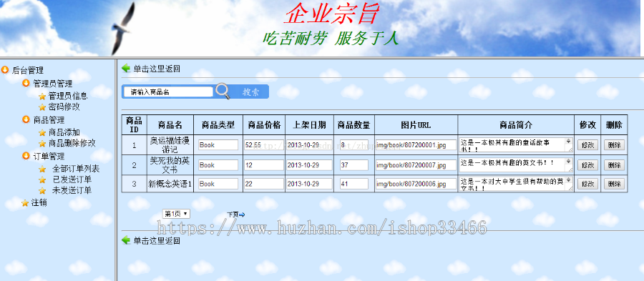Click quantity field showing 41
The image size is (644, 281).
(354, 184)
